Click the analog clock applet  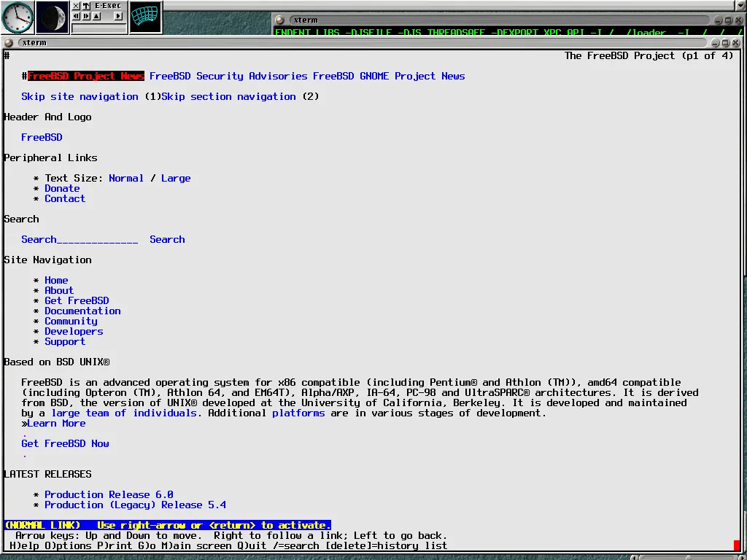[x=18, y=17]
